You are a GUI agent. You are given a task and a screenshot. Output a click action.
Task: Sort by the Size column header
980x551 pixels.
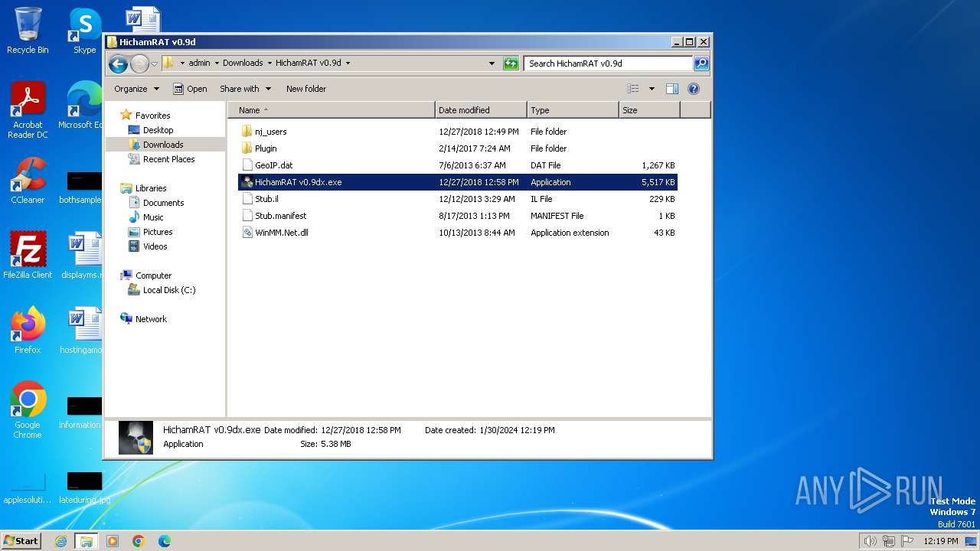649,110
